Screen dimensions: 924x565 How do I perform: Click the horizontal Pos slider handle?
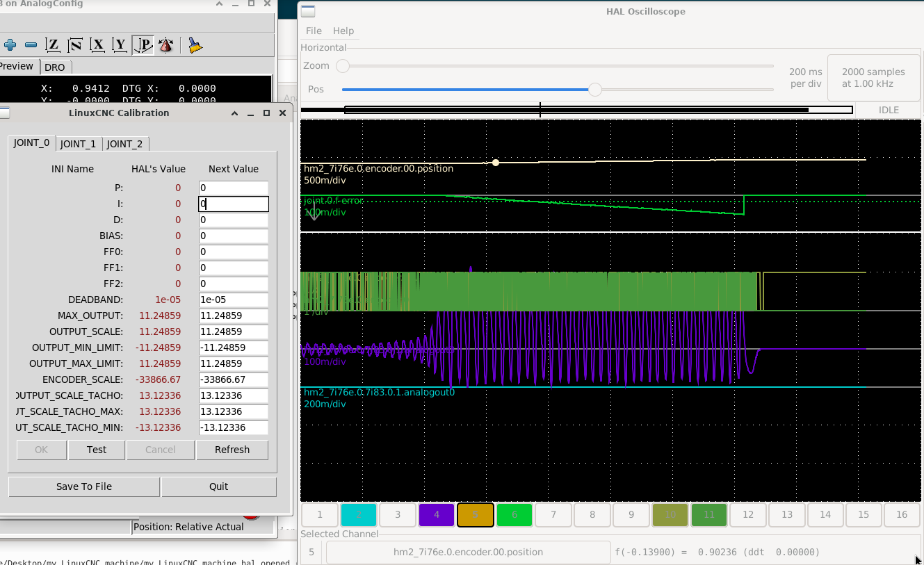click(595, 90)
